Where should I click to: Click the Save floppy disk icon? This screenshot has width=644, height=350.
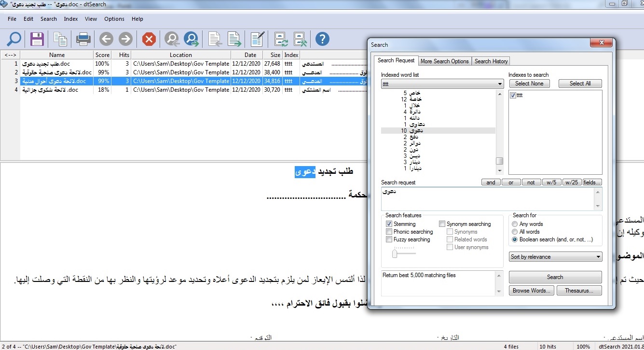click(x=37, y=39)
